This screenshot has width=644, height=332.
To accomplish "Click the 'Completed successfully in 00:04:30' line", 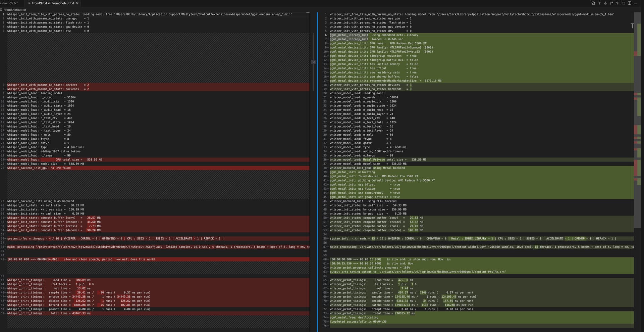I will 358,322.
